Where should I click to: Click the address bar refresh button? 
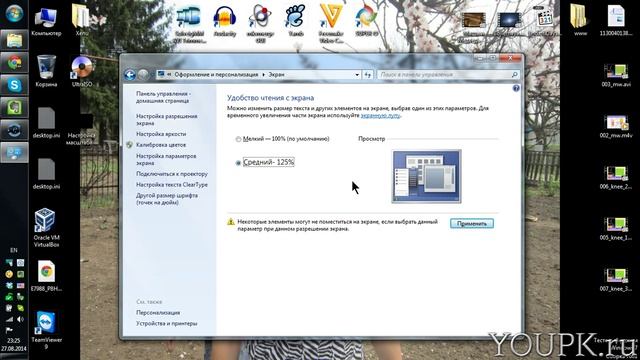[368, 75]
